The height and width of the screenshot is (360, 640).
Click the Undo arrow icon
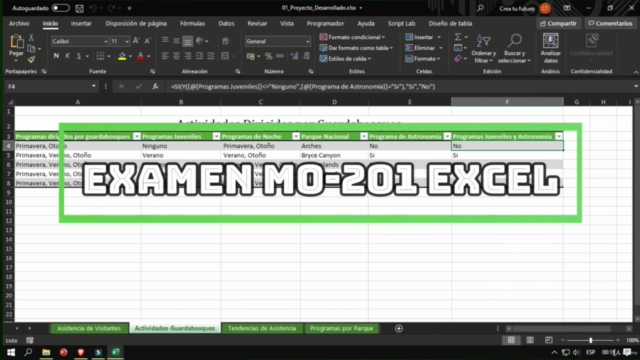93,8
